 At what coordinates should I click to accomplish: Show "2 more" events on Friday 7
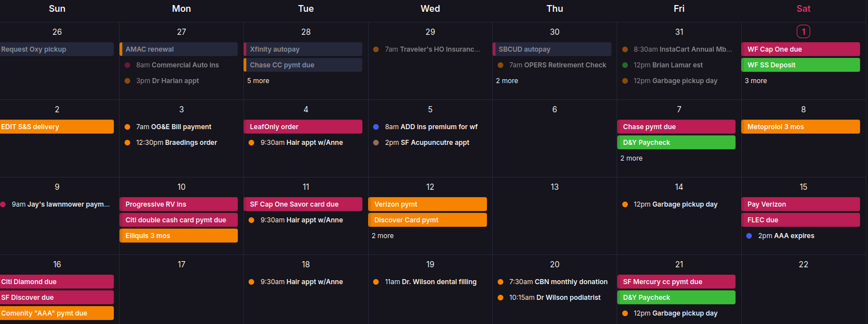631,158
